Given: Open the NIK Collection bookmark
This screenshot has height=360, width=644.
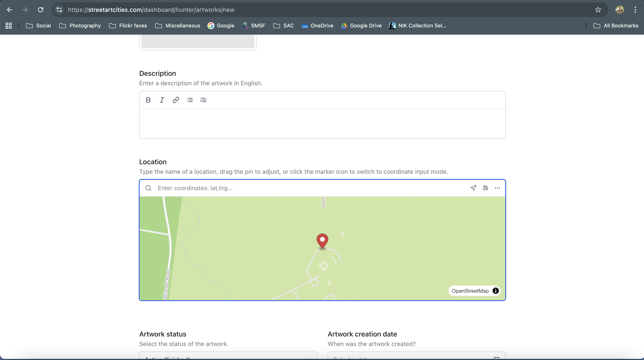Looking at the screenshot, I should click(x=418, y=25).
